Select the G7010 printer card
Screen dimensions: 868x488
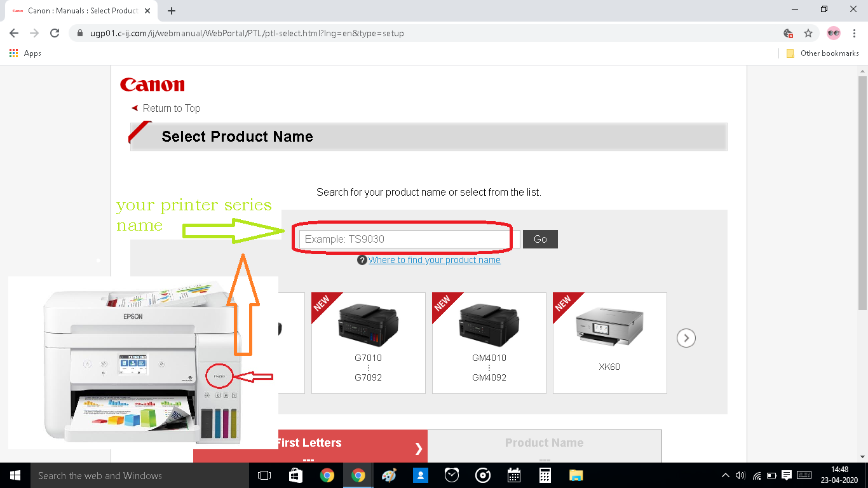[x=369, y=343]
